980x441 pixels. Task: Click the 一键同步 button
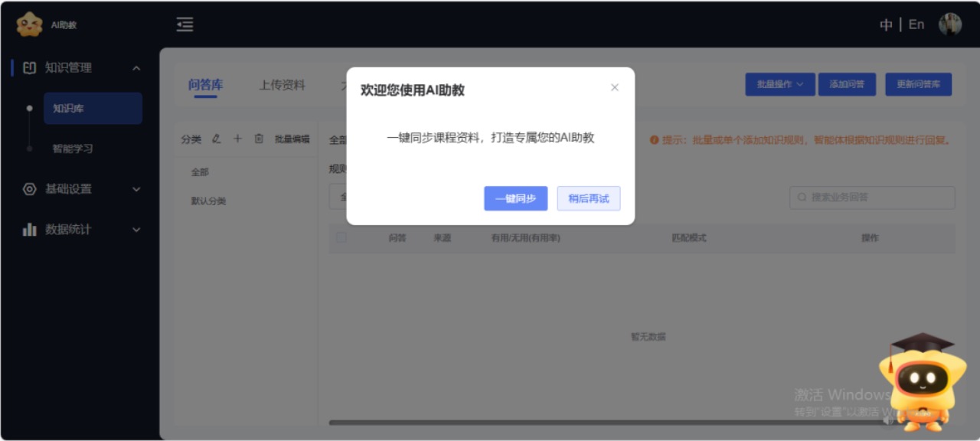(515, 198)
